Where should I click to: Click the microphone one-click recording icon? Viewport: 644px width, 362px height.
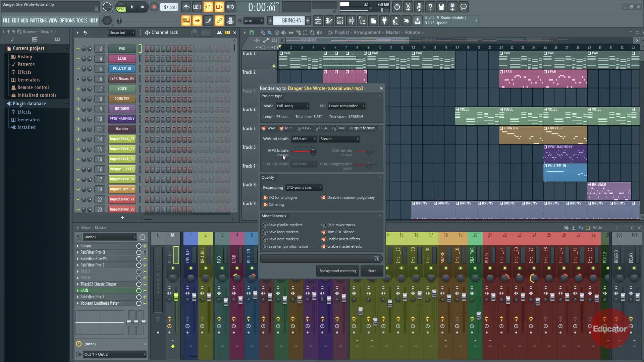(x=419, y=7)
